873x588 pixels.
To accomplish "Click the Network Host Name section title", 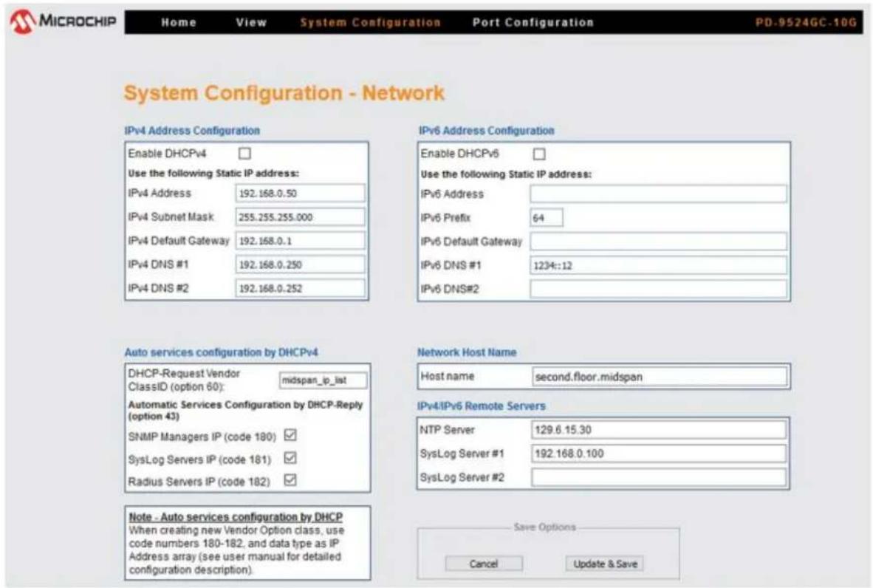I will tap(467, 352).
